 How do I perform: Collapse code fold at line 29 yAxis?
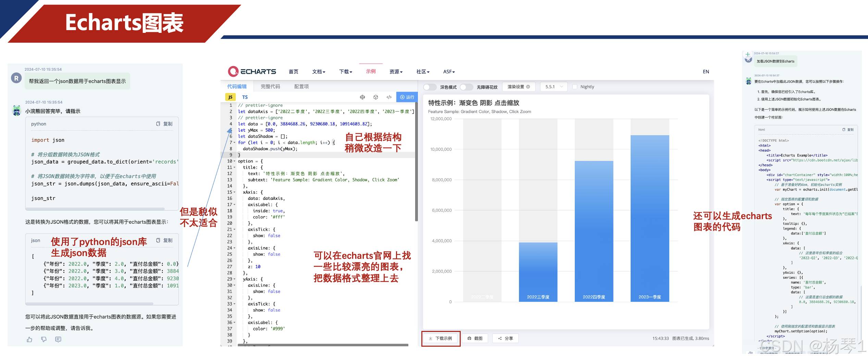coord(235,279)
